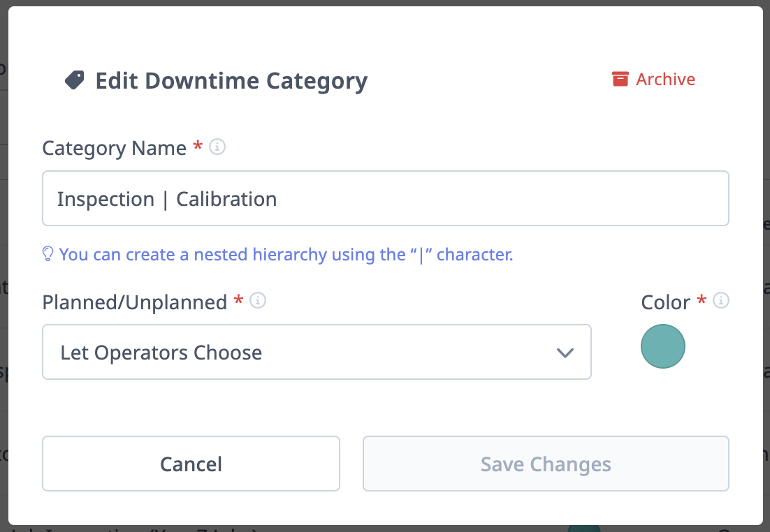Click the info icon next to Color
The image size is (770, 532).
[722, 300]
